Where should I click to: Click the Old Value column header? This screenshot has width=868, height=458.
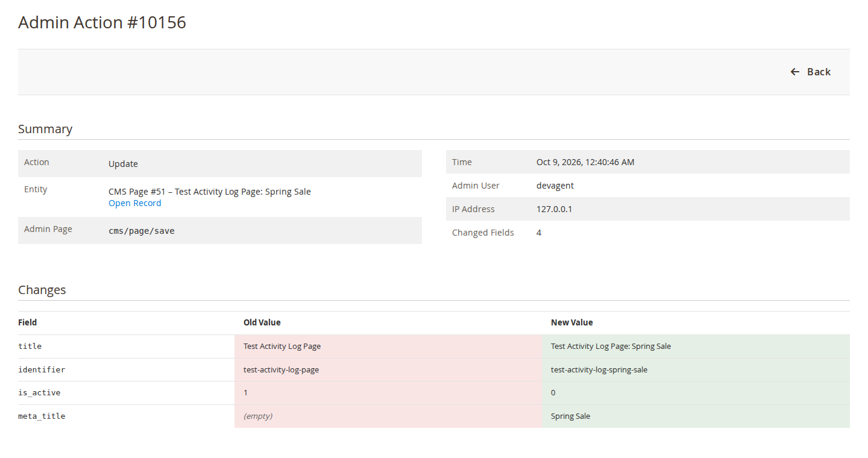tap(262, 322)
